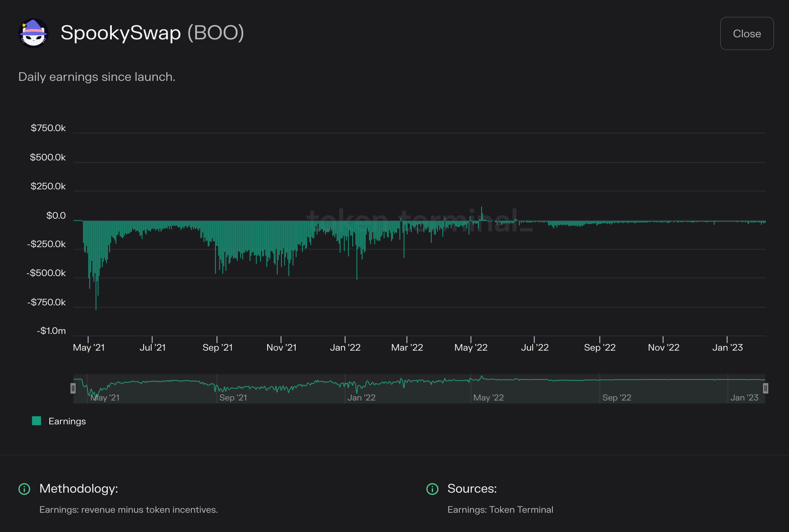Click the $500.0k y-axis label
The width and height of the screenshot is (789, 532).
point(48,158)
